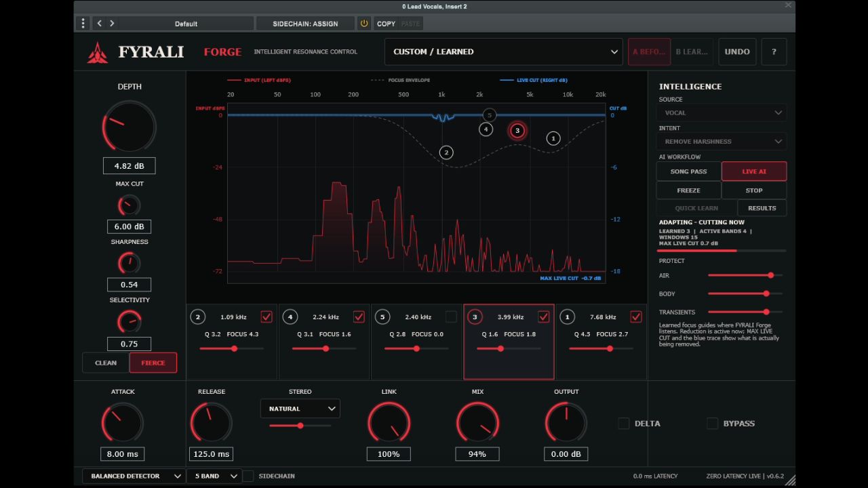868x488 pixels.
Task: Start the SONG PASS workflow
Action: point(689,171)
